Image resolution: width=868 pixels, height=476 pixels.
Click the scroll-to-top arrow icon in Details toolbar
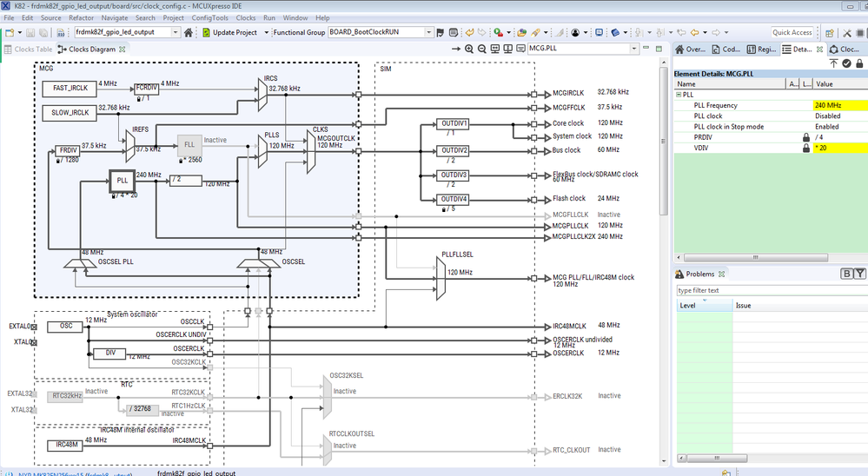coord(833,63)
